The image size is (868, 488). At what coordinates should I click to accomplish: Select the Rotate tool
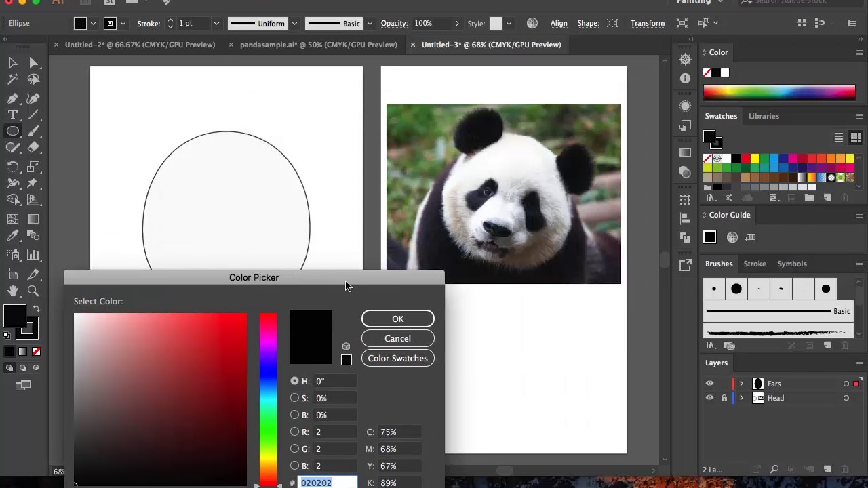pyautogui.click(x=13, y=166)
